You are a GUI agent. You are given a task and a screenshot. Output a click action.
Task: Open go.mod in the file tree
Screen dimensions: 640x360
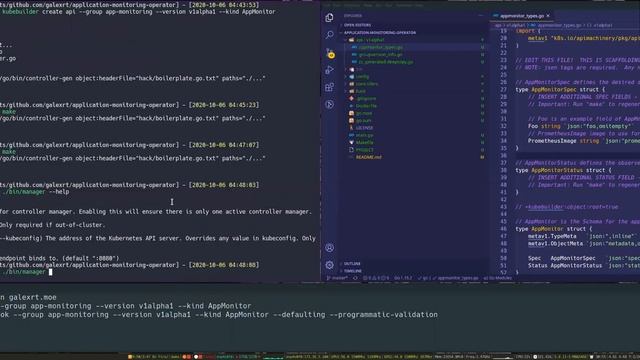(x=364, y=113)
